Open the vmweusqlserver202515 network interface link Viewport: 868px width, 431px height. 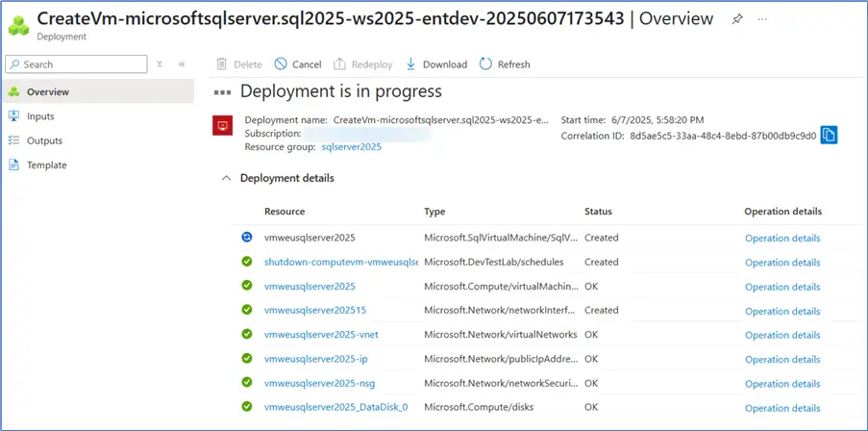315,310
